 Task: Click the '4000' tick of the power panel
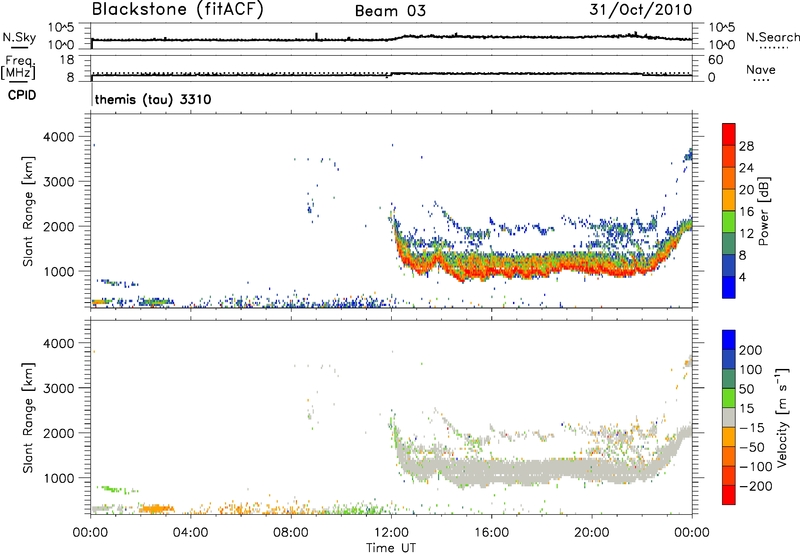tap(59, 137)
